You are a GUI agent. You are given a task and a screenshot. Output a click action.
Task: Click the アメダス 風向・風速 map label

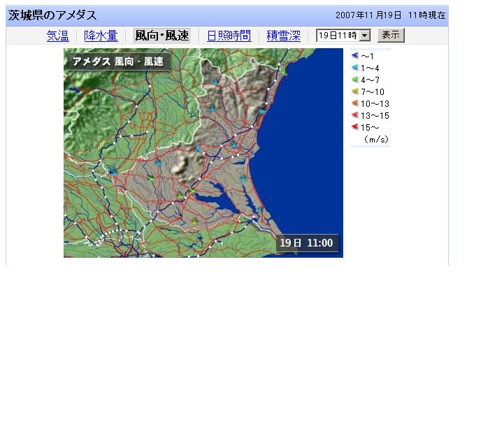point(117,61)
